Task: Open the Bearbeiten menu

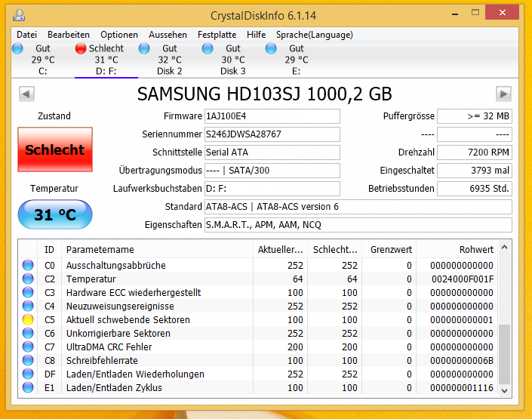Action: (69, 35)
